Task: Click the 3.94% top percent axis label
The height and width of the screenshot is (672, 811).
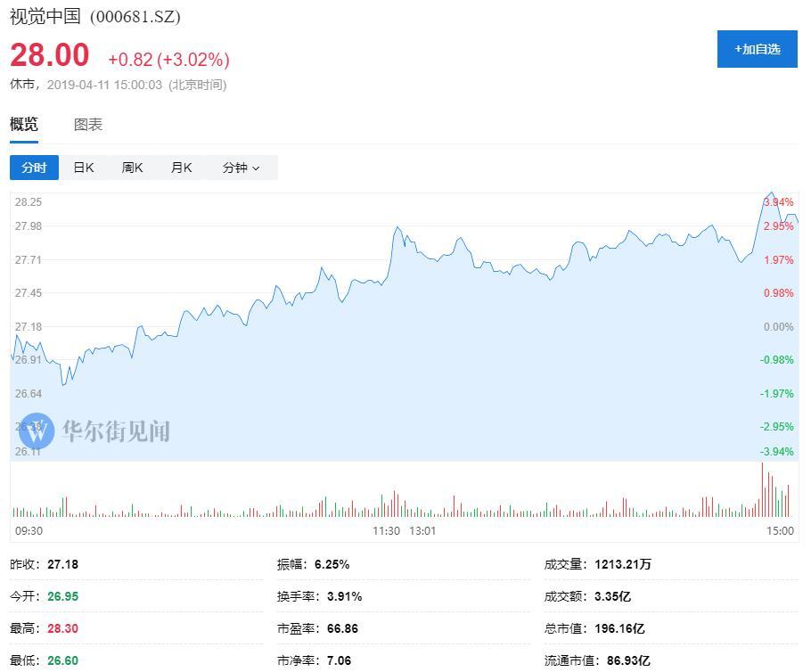Action: point(778,202)
